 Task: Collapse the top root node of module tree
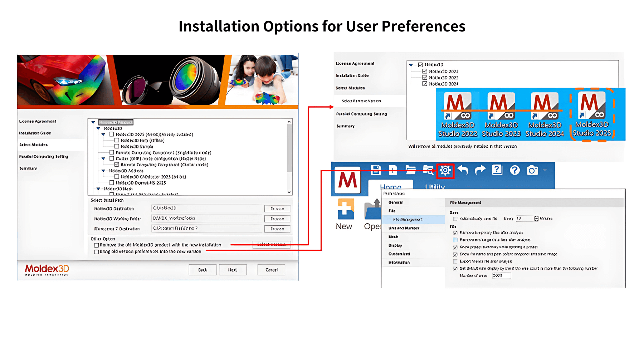click(93, 122)
